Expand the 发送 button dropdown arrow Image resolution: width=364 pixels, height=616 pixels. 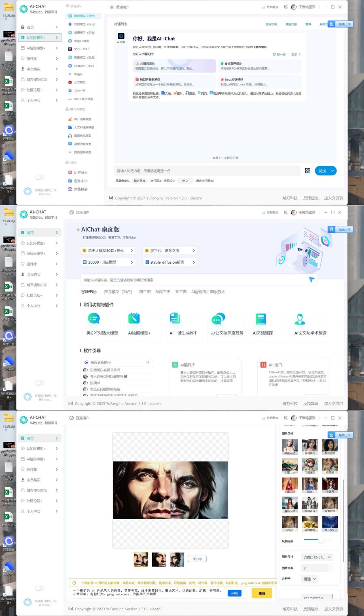332,171
